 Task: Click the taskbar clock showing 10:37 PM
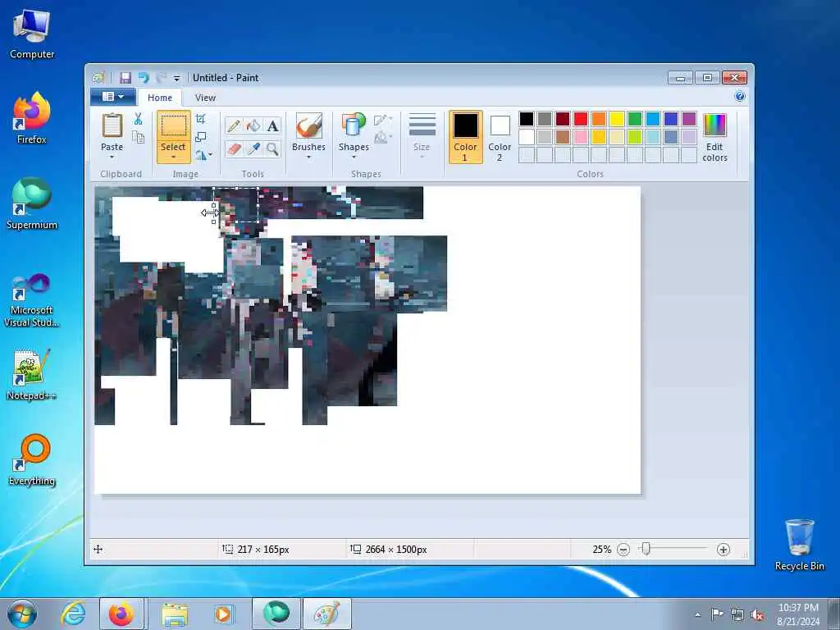[x=798, y=614]
